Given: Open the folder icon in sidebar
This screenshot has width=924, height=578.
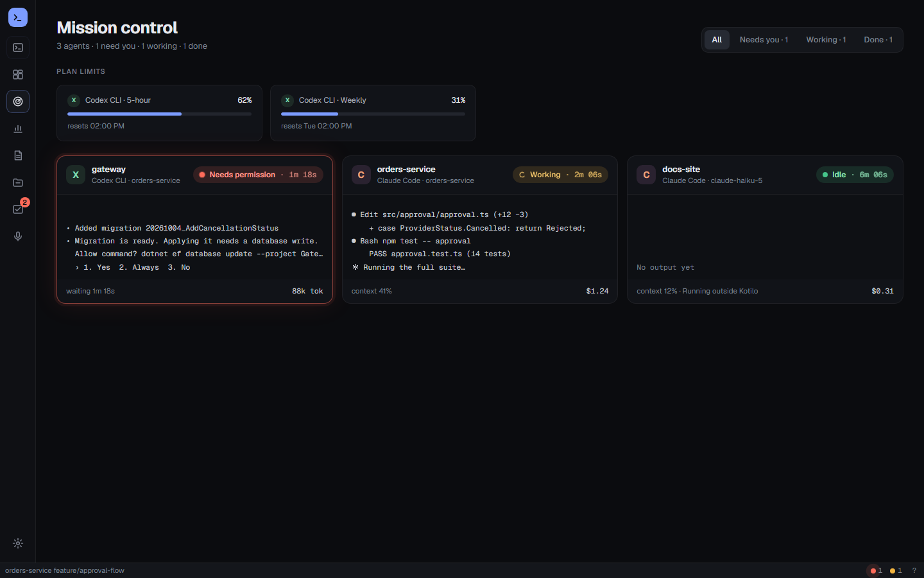Looking at the screenshot, I should click(x=18, y=182).
